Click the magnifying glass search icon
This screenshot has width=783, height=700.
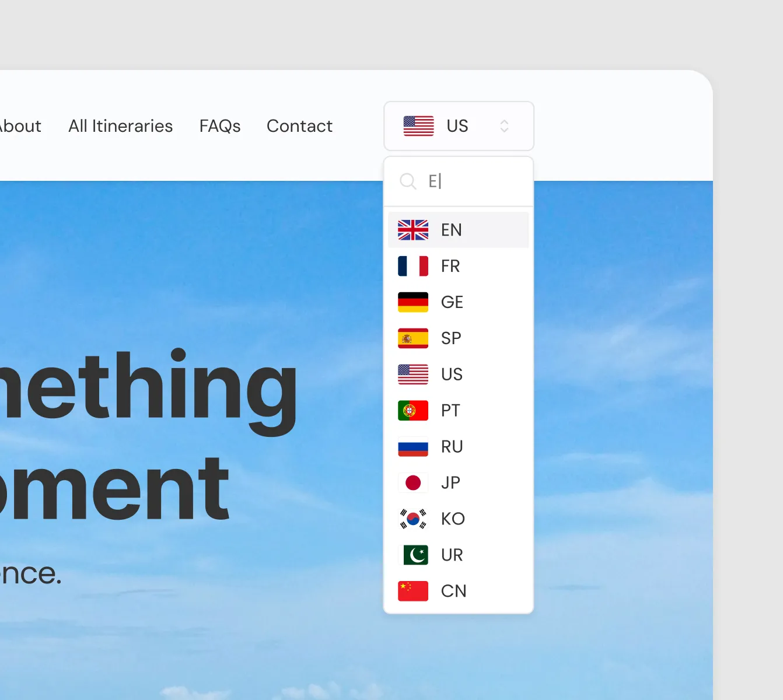click(x=408, y=181)
